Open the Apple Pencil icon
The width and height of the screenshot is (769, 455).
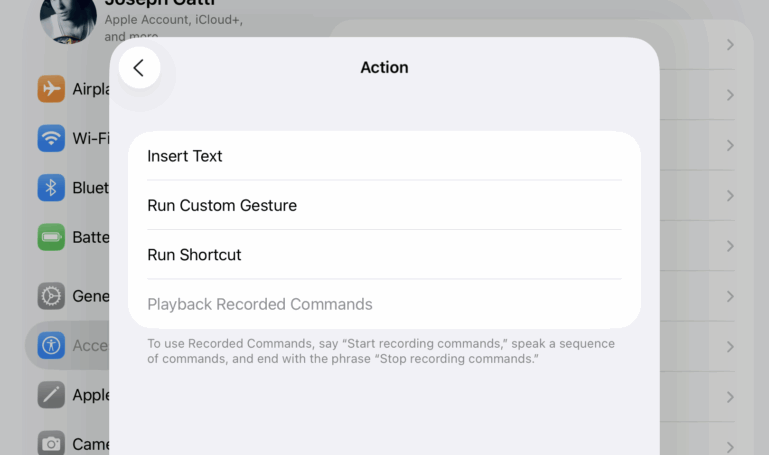click(x=51, y=395)
